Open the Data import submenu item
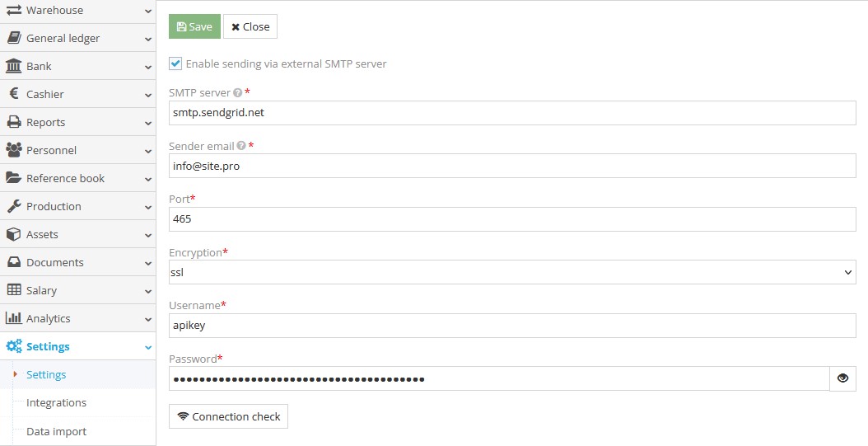Image resolution: width=868 pixels, height=446 pixels. [56, 431]
